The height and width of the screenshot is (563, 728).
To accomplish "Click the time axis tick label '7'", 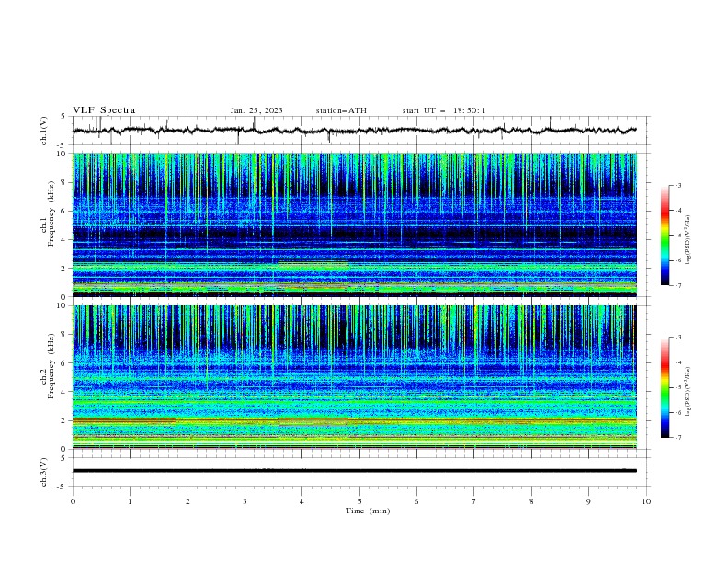I will 474,501.
